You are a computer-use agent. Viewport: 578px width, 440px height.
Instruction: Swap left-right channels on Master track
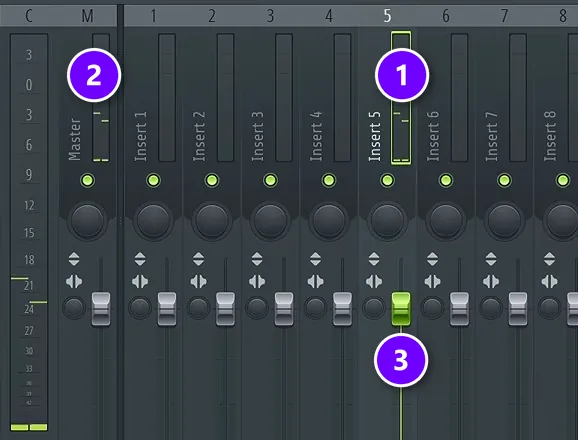pos(74,282)
